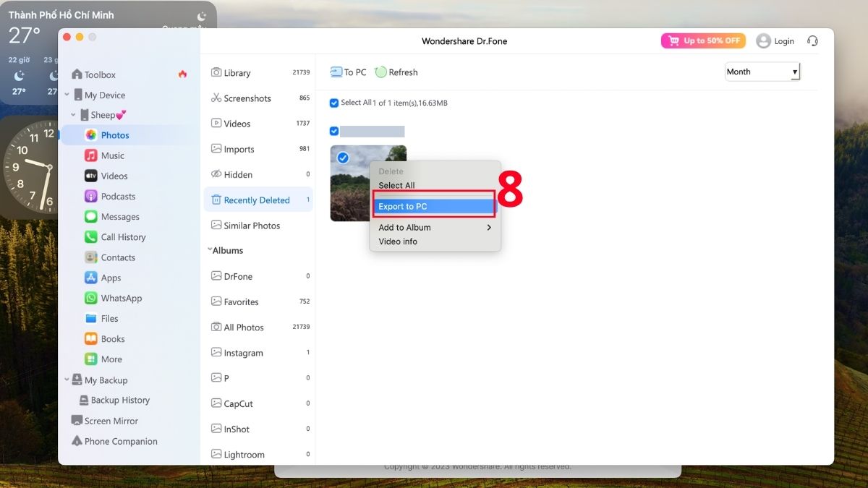Click the selected video thumbnail
Viewport: 868px width, 488px height.
click(x=350, y=184)
